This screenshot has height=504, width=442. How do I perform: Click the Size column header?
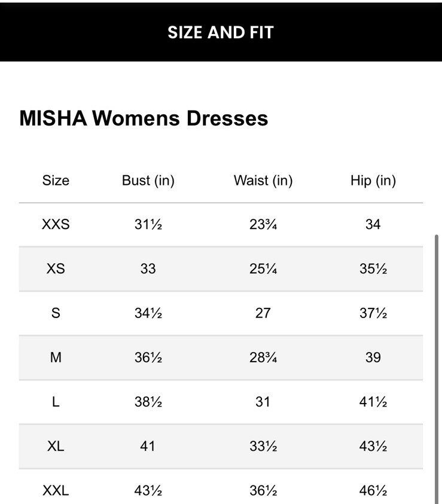(56, 181)
